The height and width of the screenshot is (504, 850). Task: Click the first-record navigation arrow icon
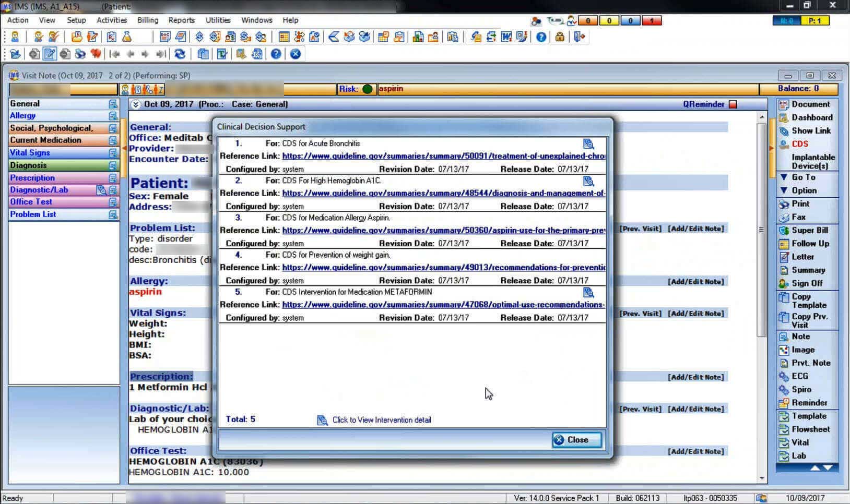(x=115, y=54)
